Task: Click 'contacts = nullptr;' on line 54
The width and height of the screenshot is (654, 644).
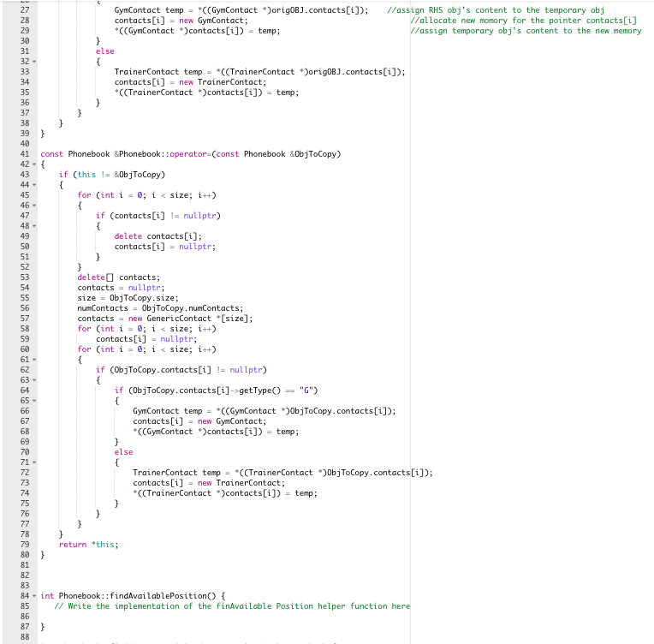Action: 121,288
